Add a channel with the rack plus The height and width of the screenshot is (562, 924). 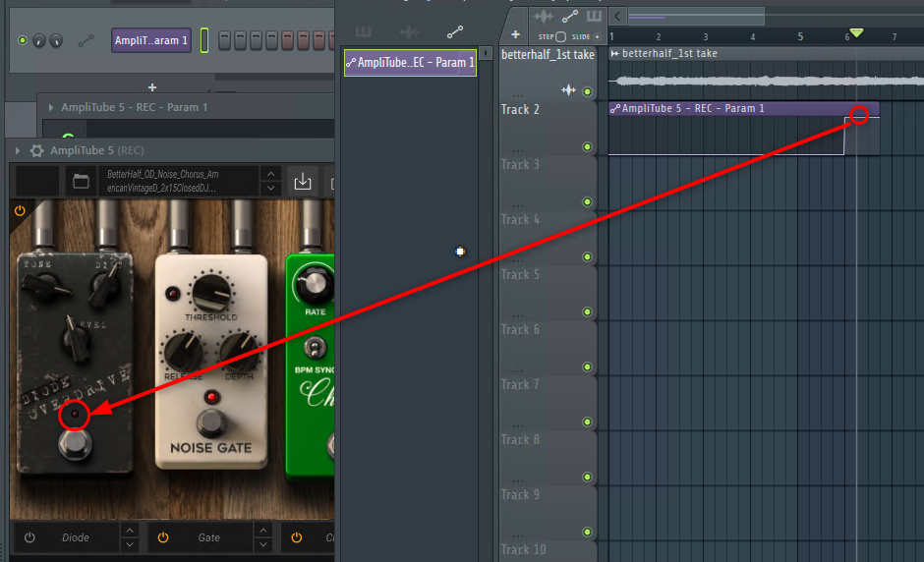(x=151, y=87)
